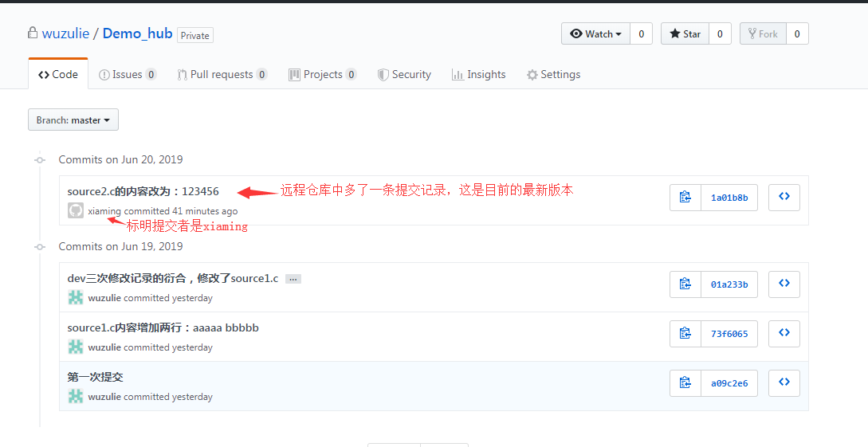Copy full SHA for commit a09c2e6
Image resolution: width=868 pixels, height=447 pixels.
[685, 382]
